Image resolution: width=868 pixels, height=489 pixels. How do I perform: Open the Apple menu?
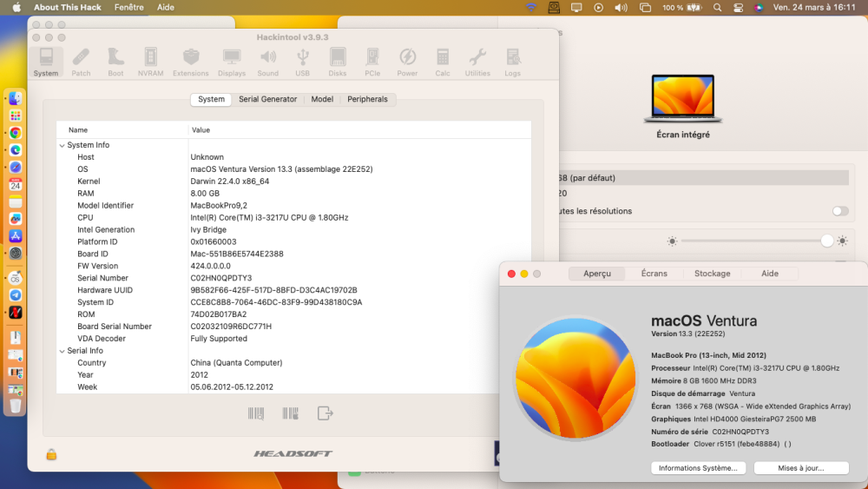tap(16, 7)
